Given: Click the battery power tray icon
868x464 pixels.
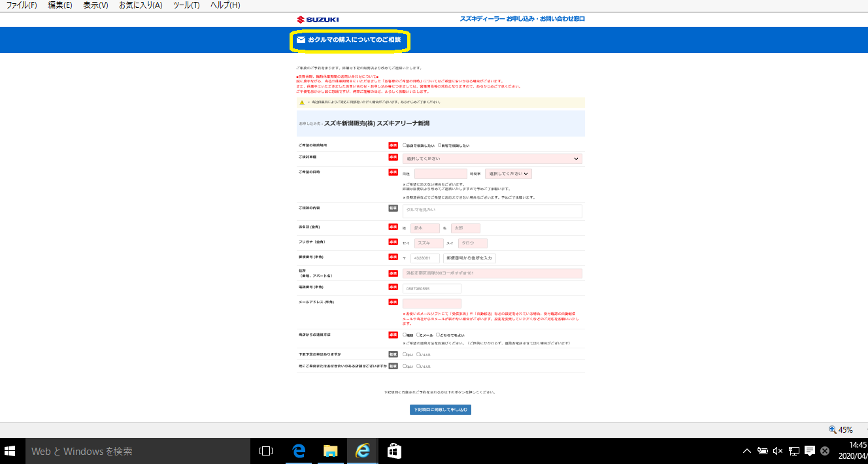Looking at the screenshot, I should (762, 451).
